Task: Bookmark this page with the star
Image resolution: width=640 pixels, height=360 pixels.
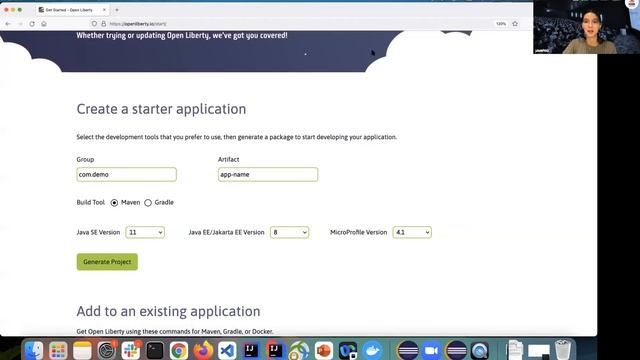Action: click(515, 24)
